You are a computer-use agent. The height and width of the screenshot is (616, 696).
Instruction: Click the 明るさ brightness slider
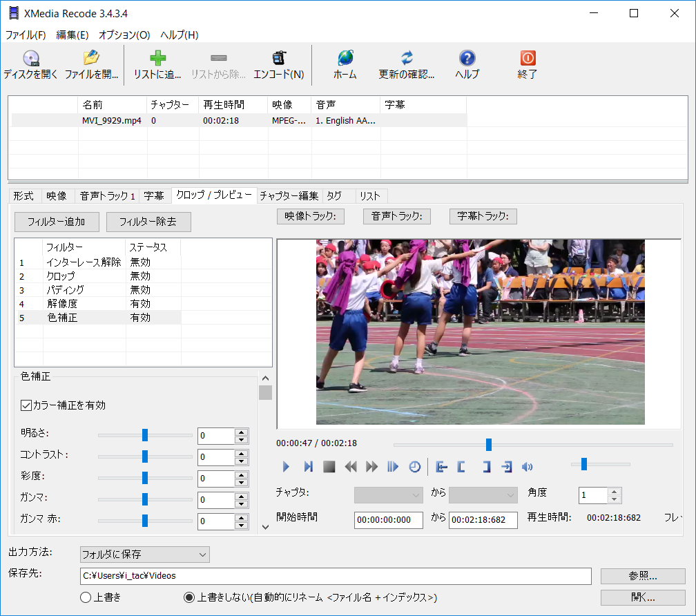click(x=145, y=435)
